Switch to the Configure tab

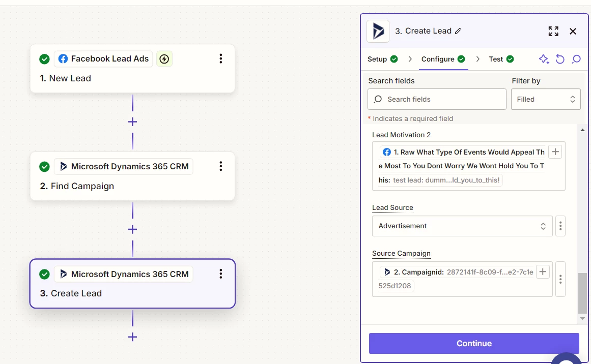pyautogui.click(x=443, y=59)
